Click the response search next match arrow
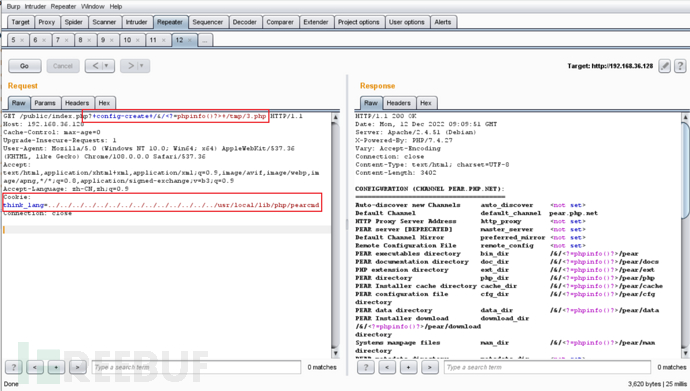Viewport: 690px width, 391px height. point(429,367)
